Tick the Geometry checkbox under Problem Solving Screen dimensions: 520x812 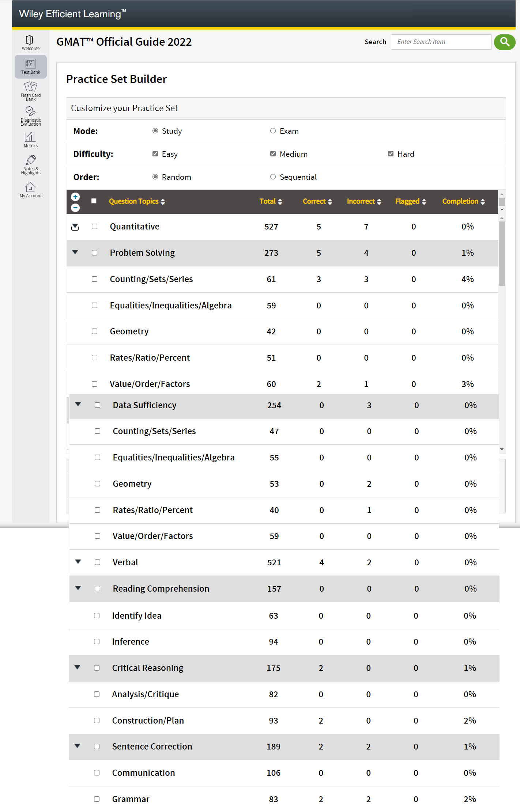coord(95,331)
